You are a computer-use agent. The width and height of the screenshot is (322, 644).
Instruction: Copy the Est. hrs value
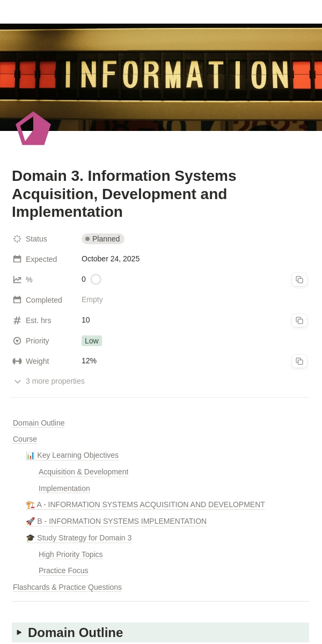(x=299, y=320)
